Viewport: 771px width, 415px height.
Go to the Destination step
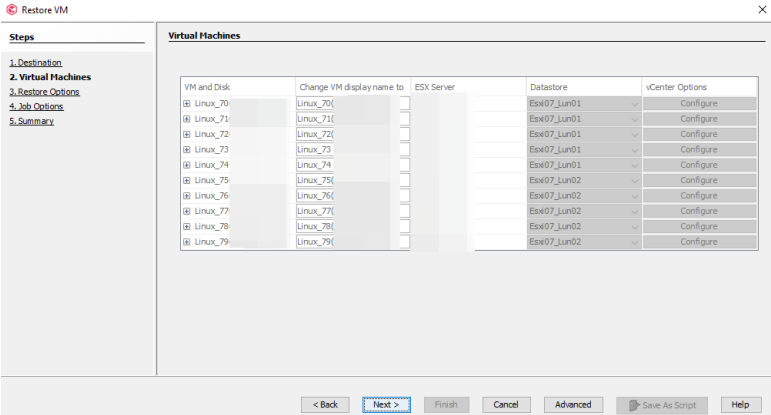point(36,62)
